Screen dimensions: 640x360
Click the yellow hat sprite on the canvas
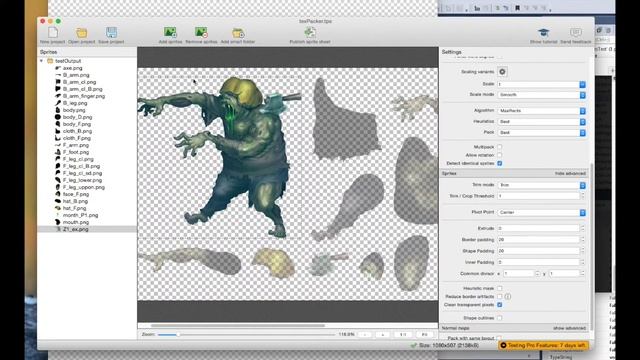coord(273,263)
